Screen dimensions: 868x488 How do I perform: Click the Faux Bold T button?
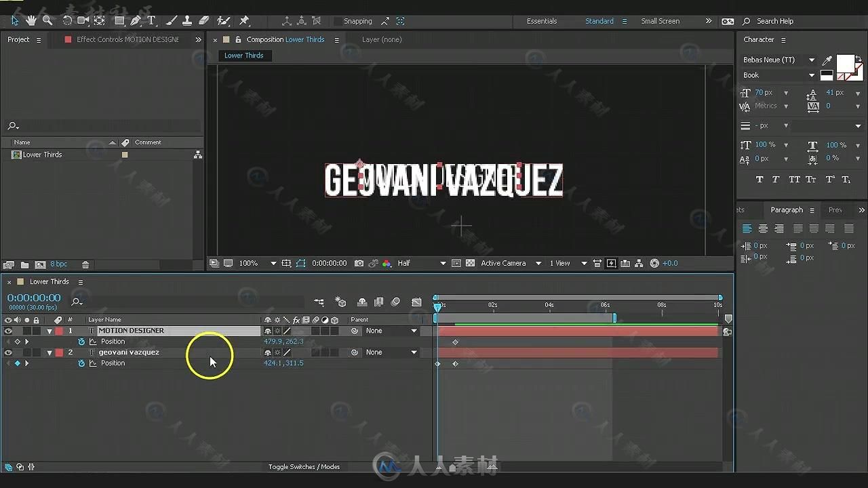pyautogui.click(x=759, y=180)
